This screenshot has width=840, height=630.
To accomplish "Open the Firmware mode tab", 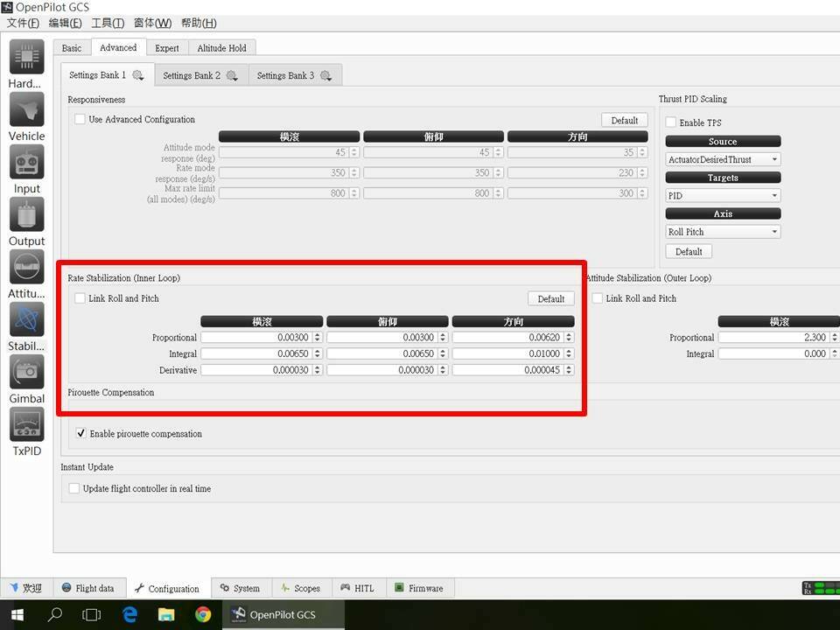I will 419,588.
